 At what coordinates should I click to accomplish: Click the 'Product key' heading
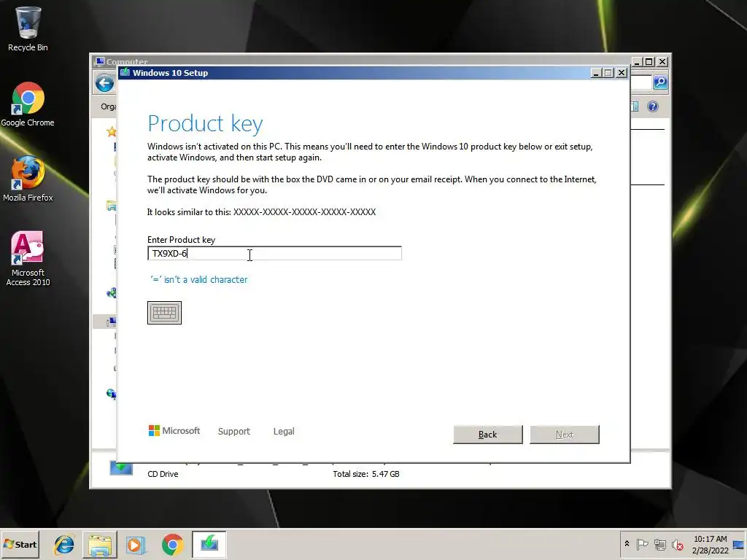(x=205, y=123)
